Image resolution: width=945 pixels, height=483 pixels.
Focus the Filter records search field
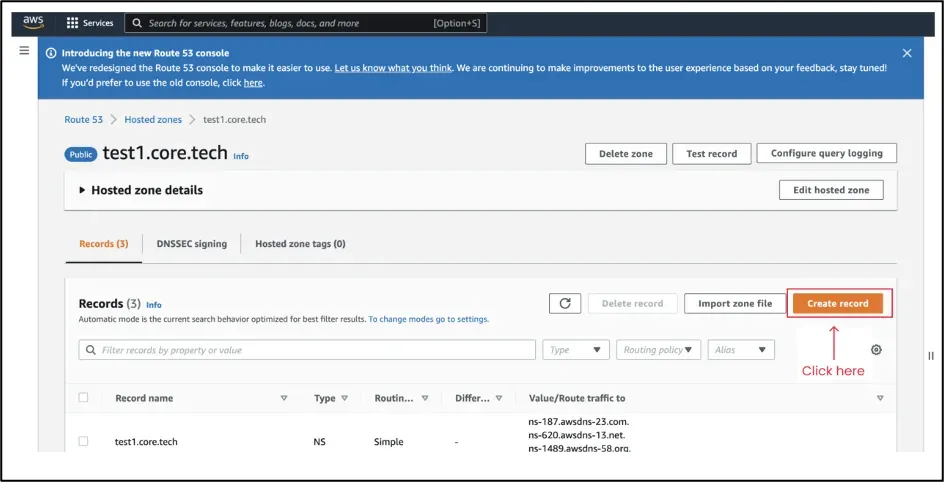307,350
